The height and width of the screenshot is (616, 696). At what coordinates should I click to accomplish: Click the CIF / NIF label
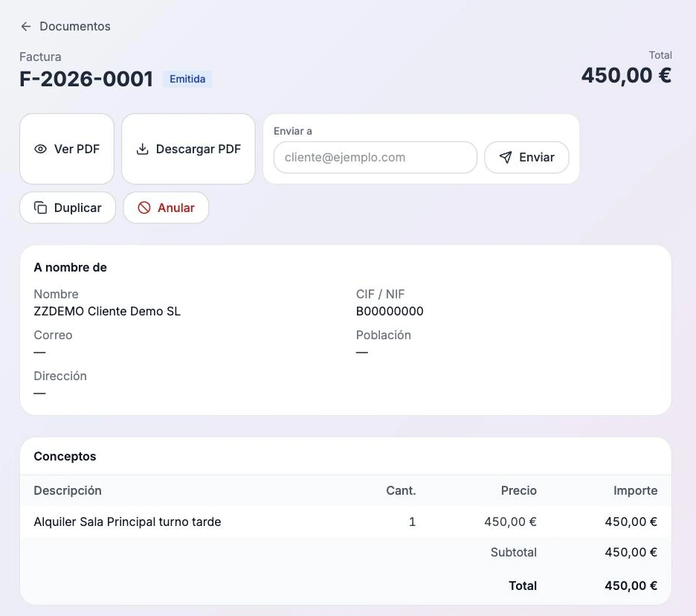point(380,294)
